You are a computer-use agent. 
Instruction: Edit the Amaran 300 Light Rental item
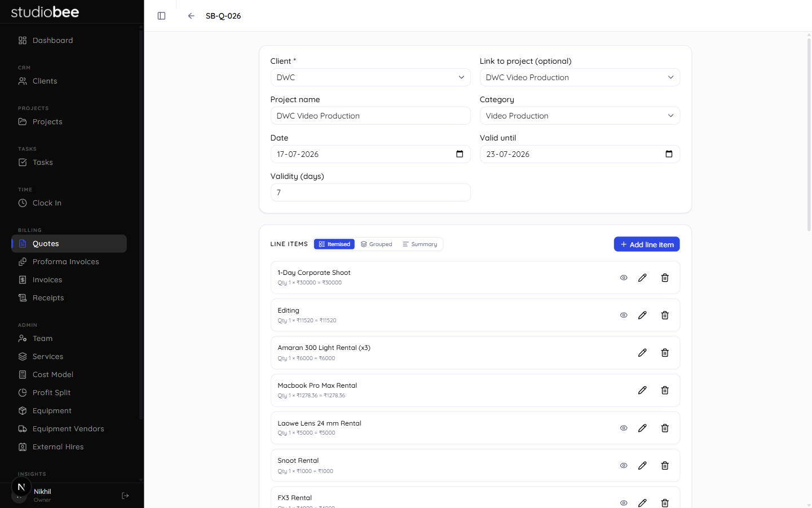pyautogui.click(x=642, y=353)
